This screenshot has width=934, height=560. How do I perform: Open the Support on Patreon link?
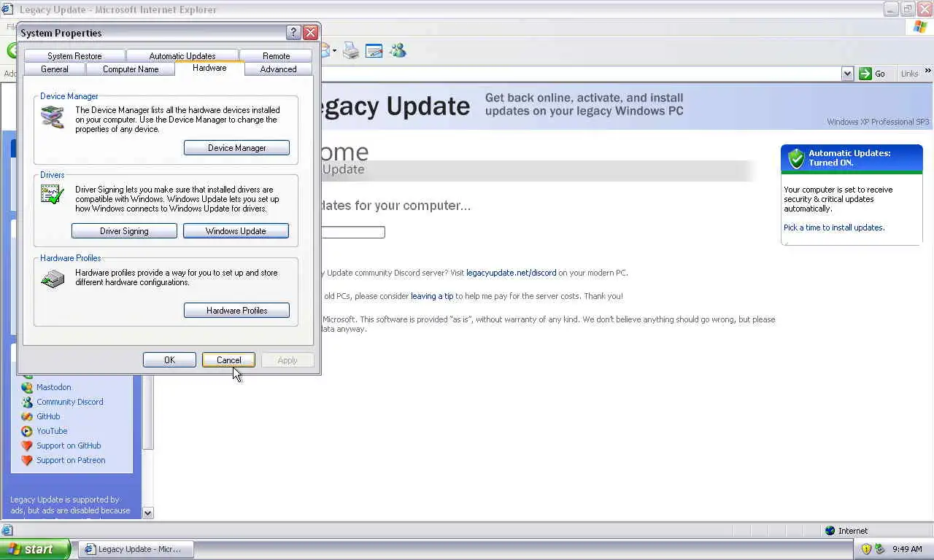[71, 460]
